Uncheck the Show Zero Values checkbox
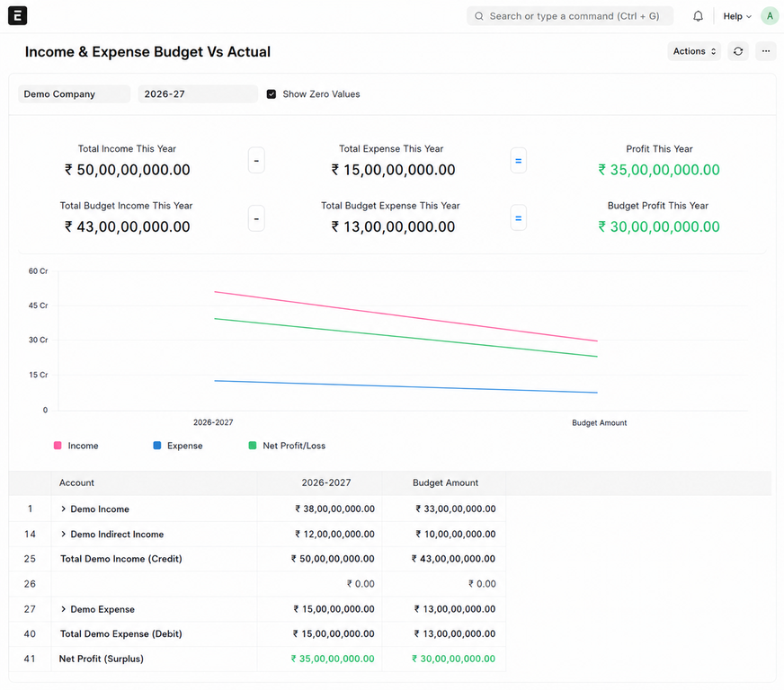The height and width of the screenshot is (690, 784). (271, 94)
